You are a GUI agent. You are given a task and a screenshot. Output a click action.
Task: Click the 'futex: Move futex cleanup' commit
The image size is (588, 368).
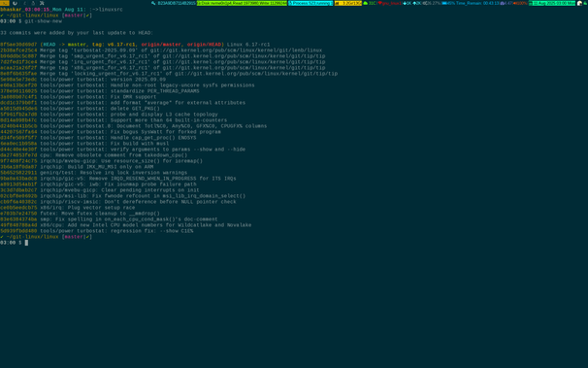[x=80, y=214]
